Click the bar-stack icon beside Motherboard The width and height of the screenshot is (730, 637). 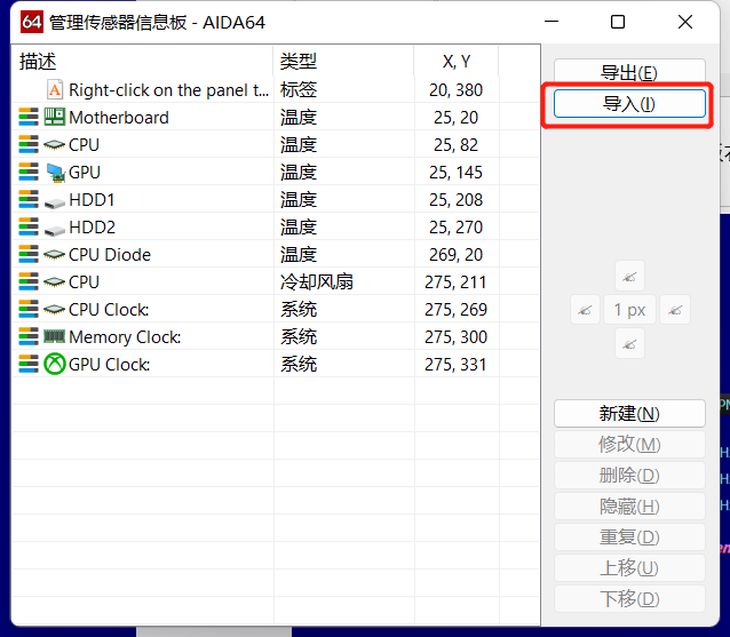[28, 117]
